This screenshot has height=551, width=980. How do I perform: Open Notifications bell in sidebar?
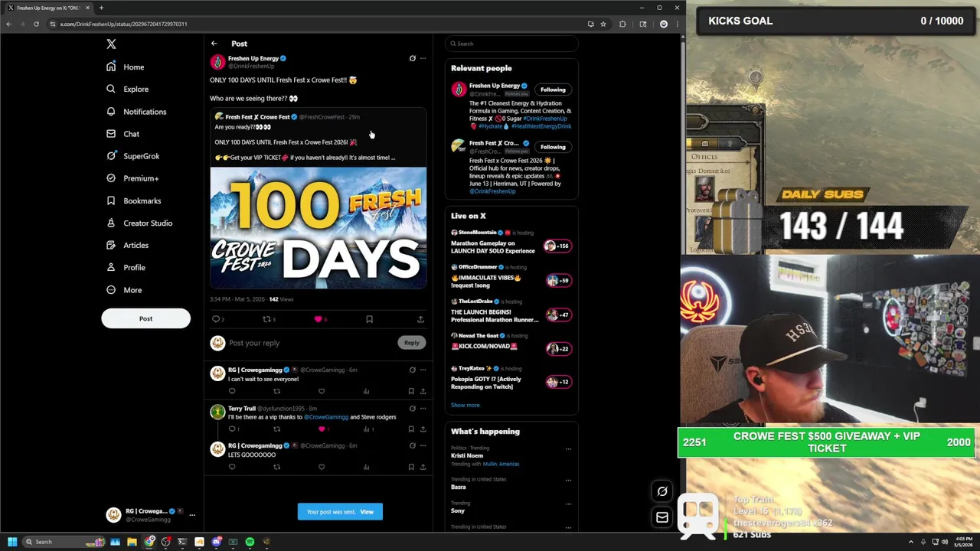click(111, 112)
